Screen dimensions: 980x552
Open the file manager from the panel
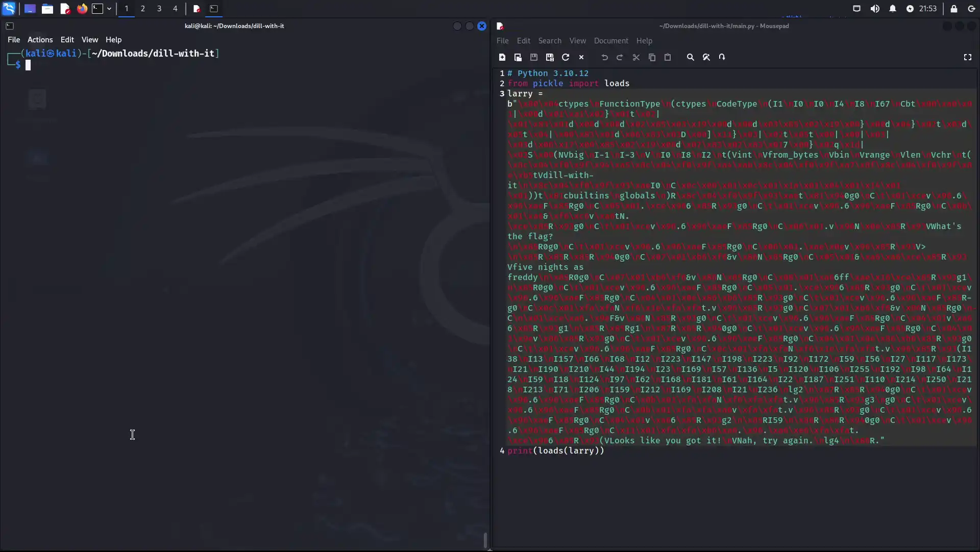point(47,9)
